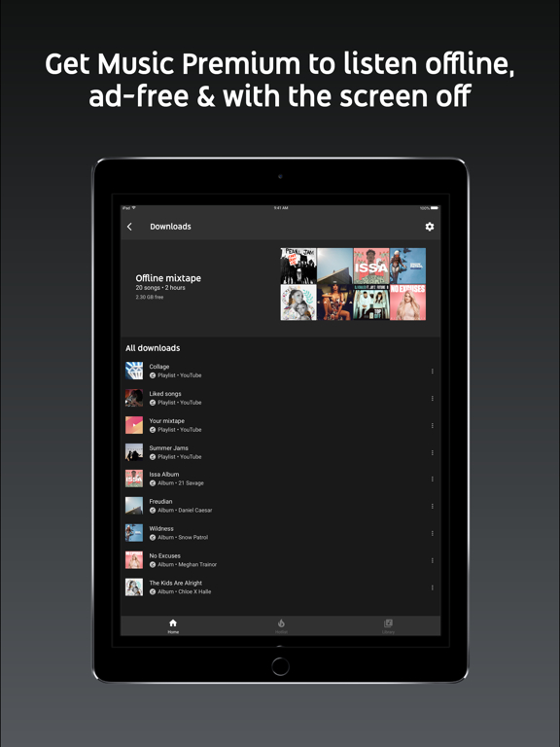
Task: Select the 'Issa Album' title text
Action: point(164,475)
